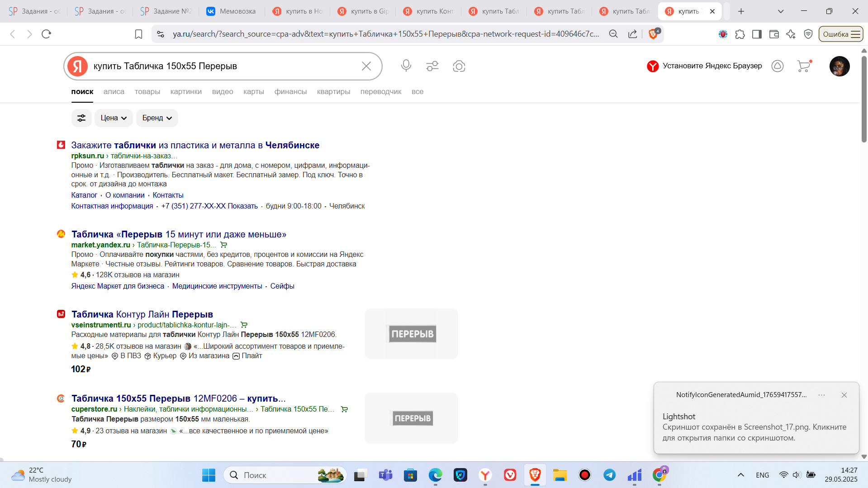The image size is (868, 488).
Task: Open search settings sliders icon beside microphone
Action: click(432, 66)
